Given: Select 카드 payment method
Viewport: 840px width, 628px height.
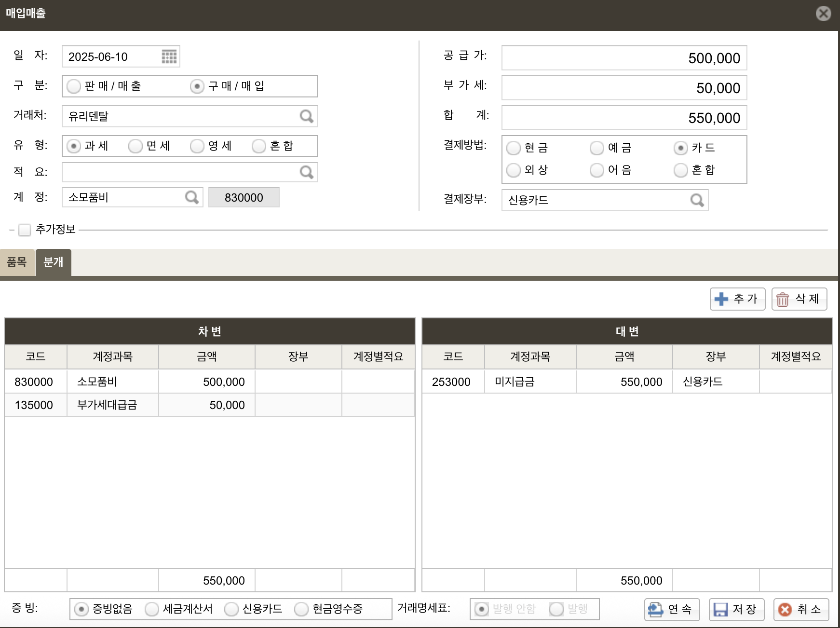Looking at the screenshot, I should tap(681, 148).
